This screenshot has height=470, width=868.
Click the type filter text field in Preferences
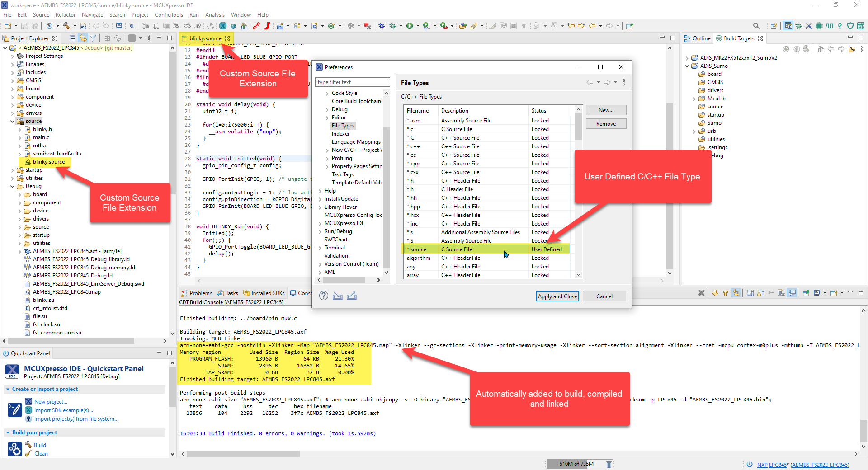pyautogui.click(x=352, y=82)
